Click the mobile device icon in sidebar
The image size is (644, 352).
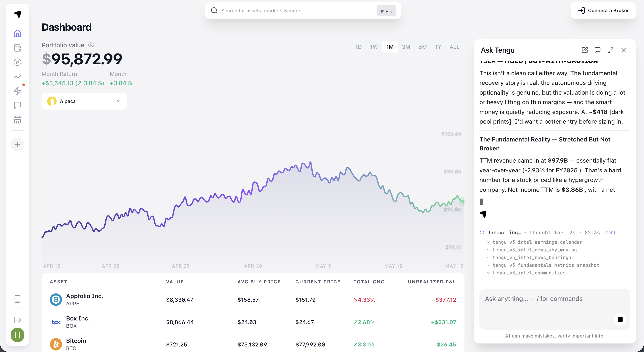click(x=17, y=299)
